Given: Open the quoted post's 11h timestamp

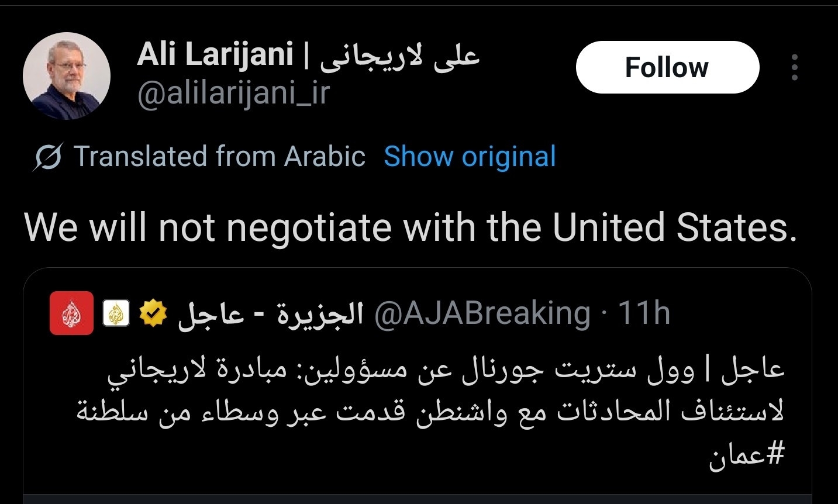Looking at the screenshot, I should click(644, 313).
